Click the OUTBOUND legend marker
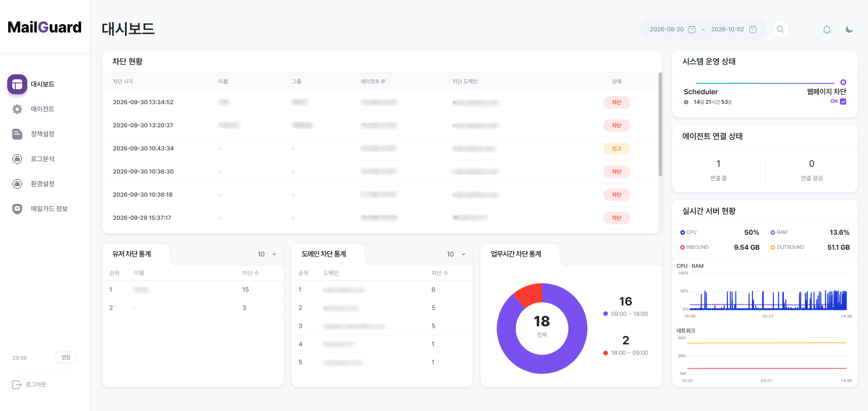The image size is (868, 411). click(773, 247)
